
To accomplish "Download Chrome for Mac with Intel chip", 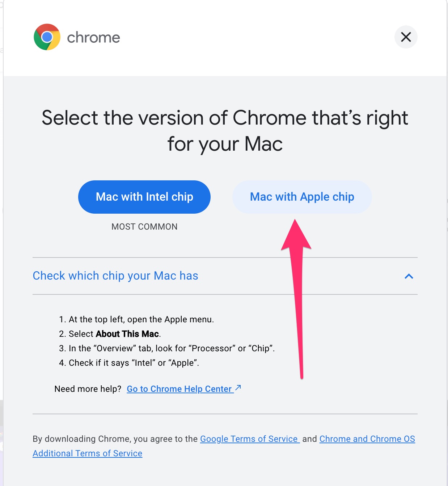I will (x=144, y=197).
